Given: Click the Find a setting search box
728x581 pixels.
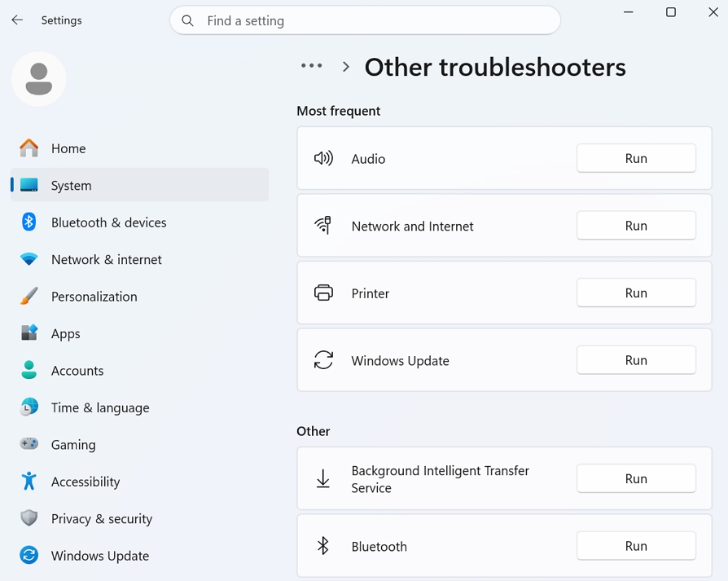Looking at the screenshot, I should [x=375, y=21].
